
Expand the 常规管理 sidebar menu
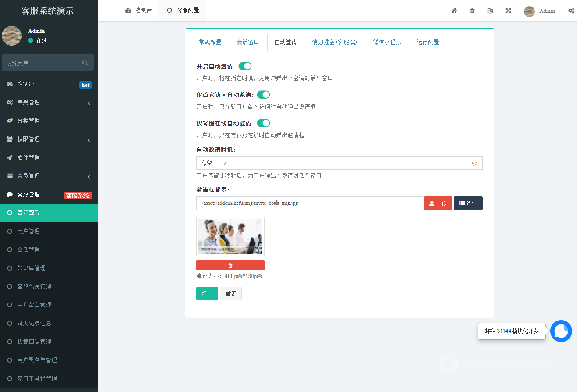point(48,102)
